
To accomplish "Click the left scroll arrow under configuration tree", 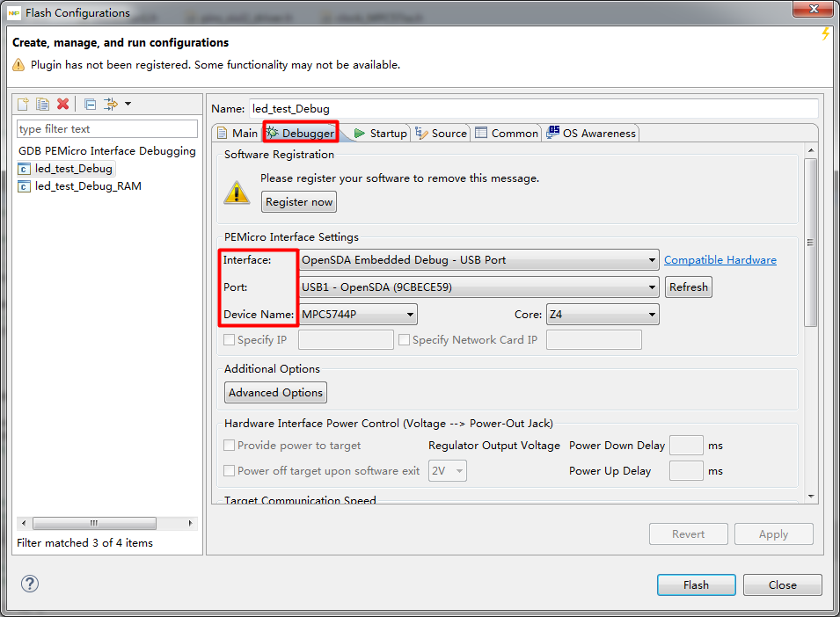I will pyautogui.click(x=24, y=523).
